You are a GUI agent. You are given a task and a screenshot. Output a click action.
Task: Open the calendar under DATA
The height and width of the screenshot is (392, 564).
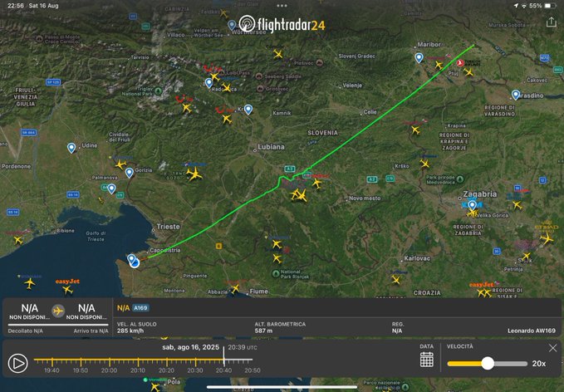tap(427, 360)
